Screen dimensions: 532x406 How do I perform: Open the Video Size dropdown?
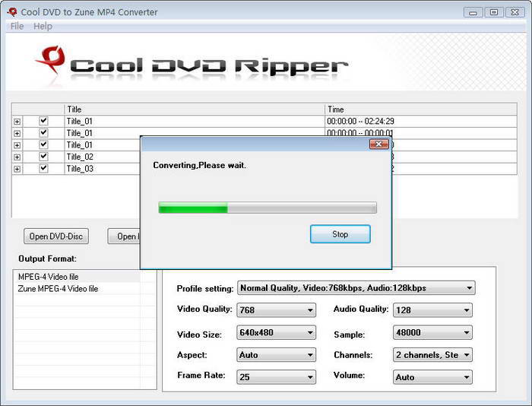click(x=276, y=333)
